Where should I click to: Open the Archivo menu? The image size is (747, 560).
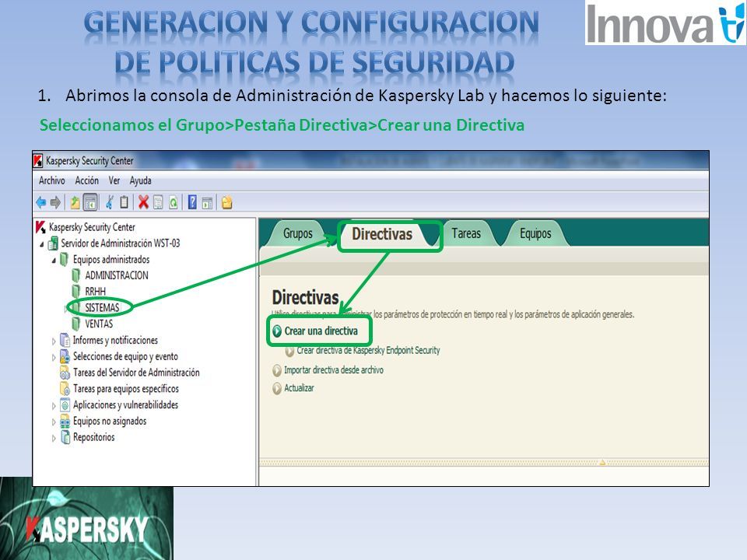point(52,180)
